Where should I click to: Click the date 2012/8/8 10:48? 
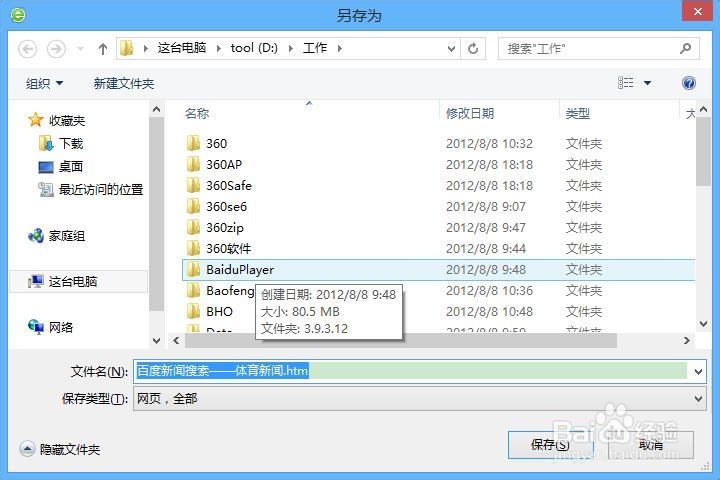coord(489,311)
